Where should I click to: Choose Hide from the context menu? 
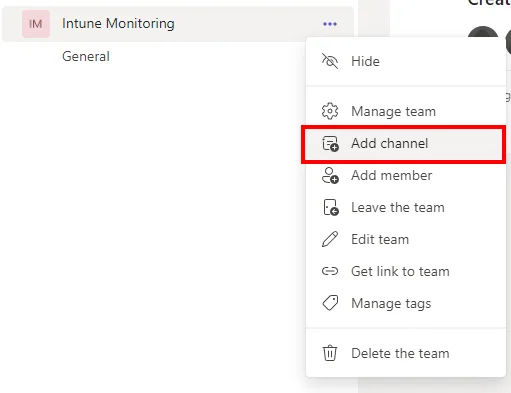click(x=406, y=61)
